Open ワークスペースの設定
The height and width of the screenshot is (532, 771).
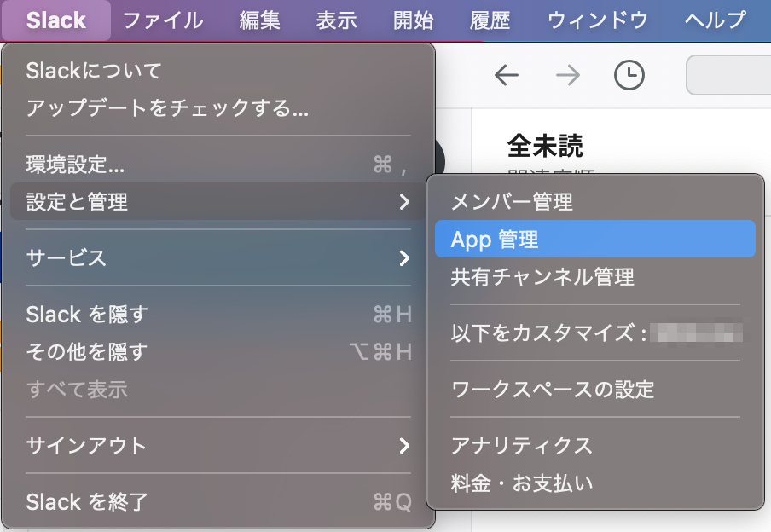tap(595, 390)
